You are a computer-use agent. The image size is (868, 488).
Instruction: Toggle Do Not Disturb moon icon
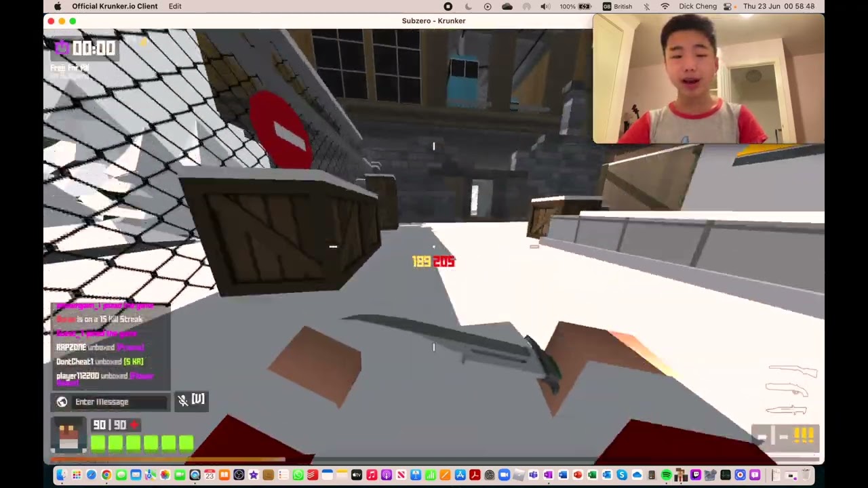point(468,6)
